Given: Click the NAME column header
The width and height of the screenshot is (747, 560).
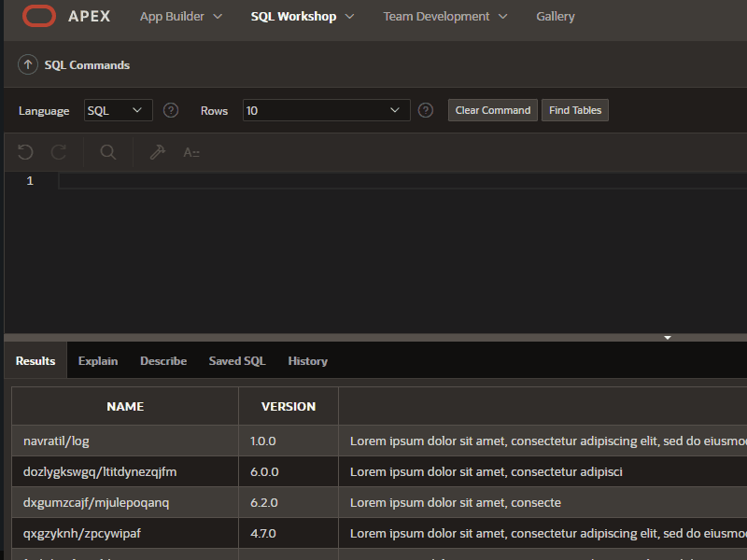Looking at the screenshot, I should (125, 406).
